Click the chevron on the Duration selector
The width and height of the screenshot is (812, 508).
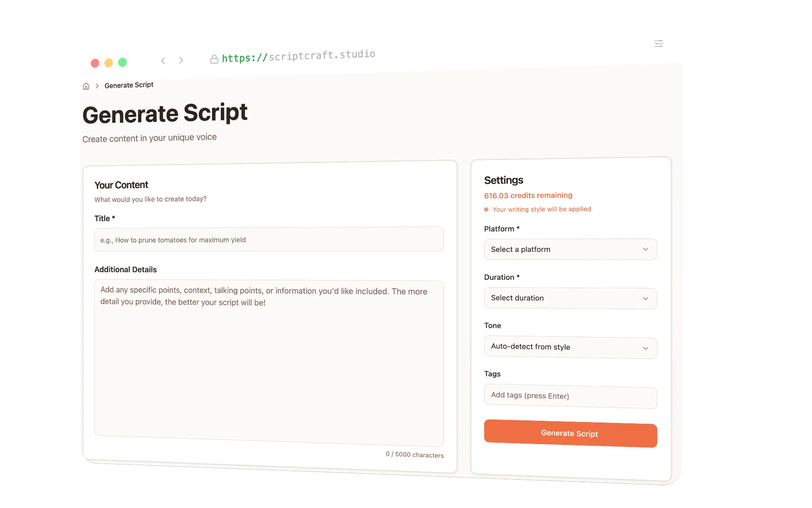(x=646, y=298)
